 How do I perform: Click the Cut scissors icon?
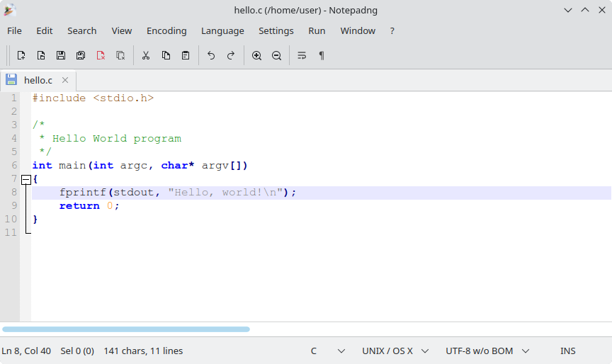[146, 55]
